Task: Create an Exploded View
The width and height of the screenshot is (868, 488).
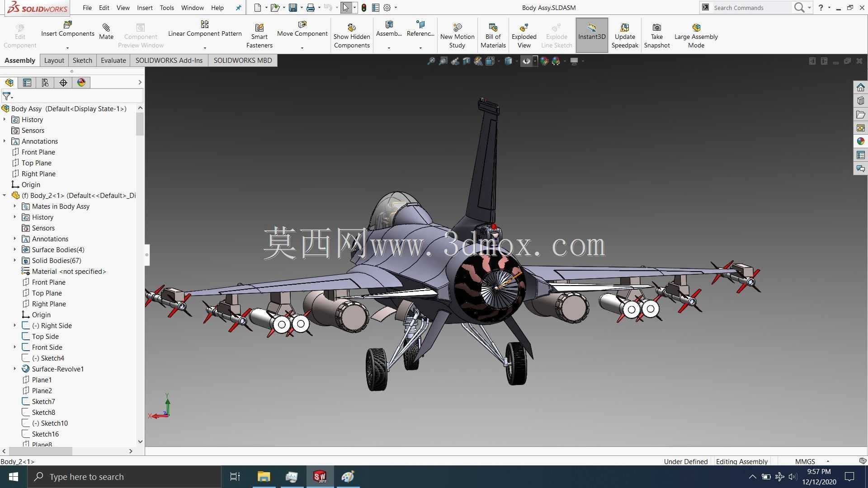Action: pyautogui.click(x=524, y=36)
